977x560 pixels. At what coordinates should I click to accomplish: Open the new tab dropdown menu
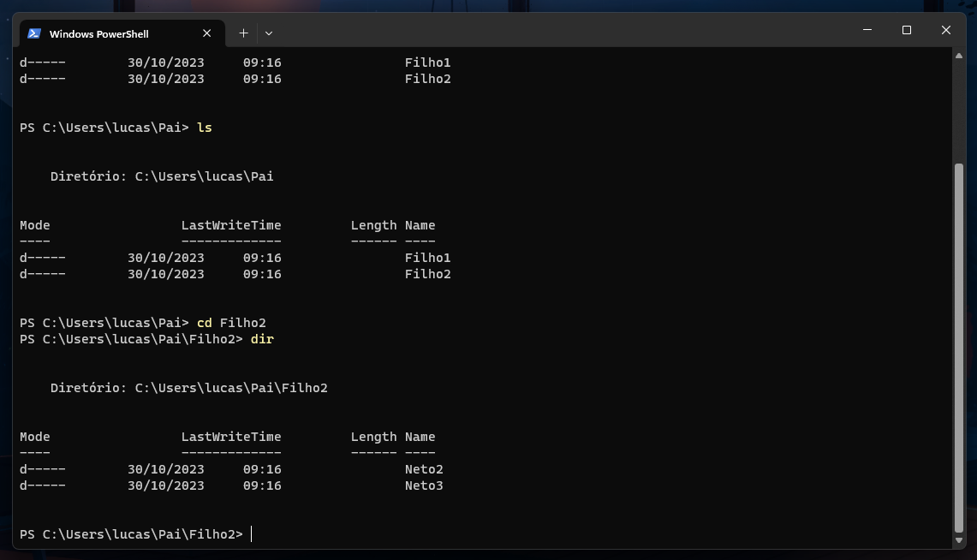coord(269,33)
